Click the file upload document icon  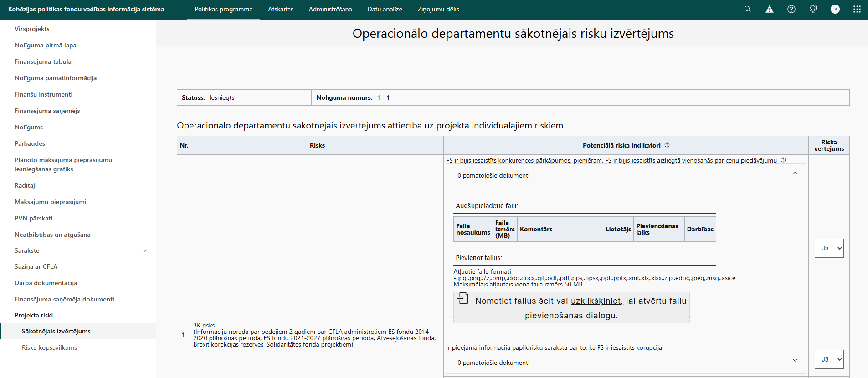[463, 299]
